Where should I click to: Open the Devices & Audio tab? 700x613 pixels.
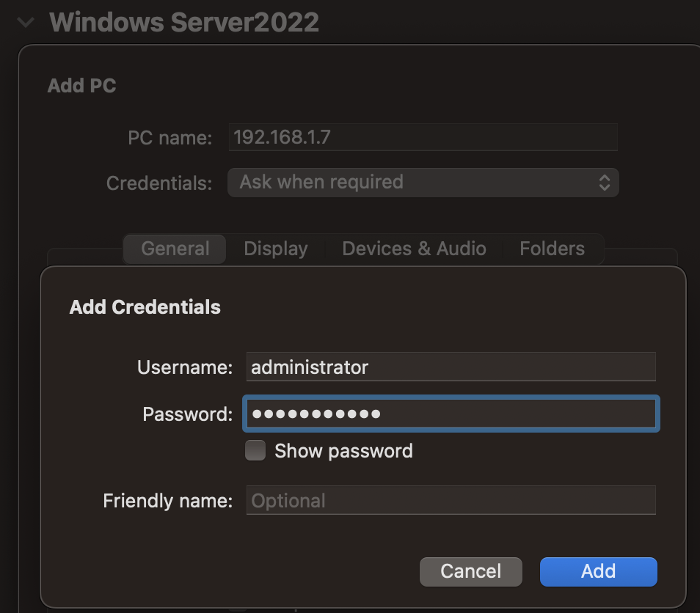point(414,249)
